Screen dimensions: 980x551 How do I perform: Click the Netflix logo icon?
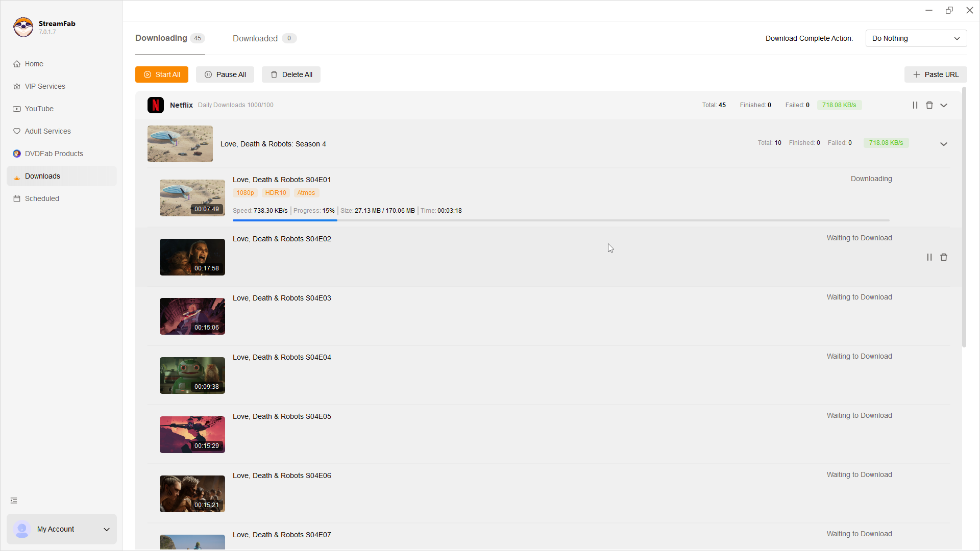(156, 105)
